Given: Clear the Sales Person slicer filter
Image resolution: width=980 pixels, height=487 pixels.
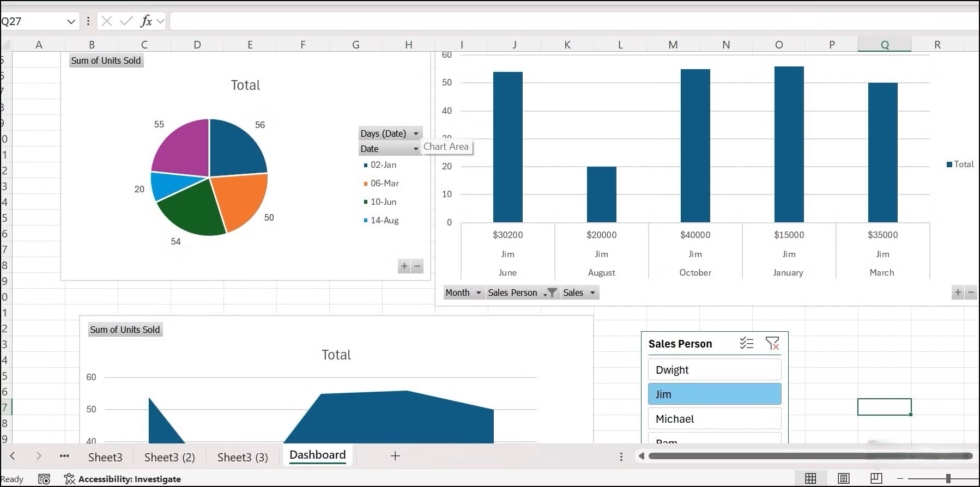Looking at the screenshot, I should coord(772,343).
